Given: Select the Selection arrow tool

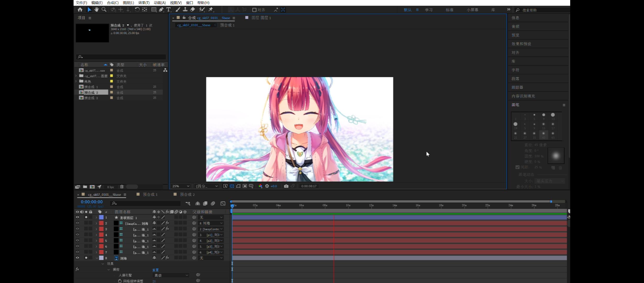Looking at the screenshot, I should click(x=89, y=10).
